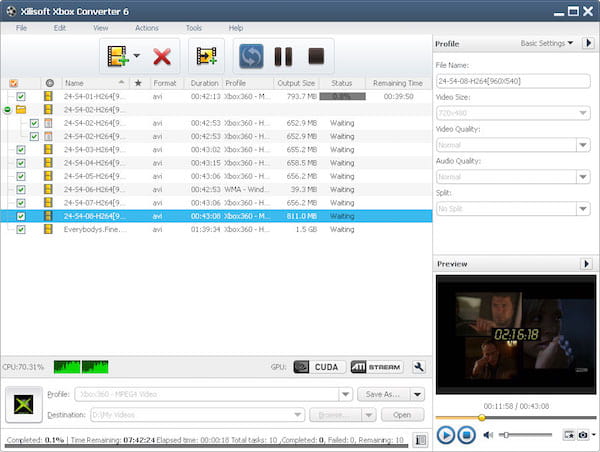Click the star column header

click(x=138, y=83)
